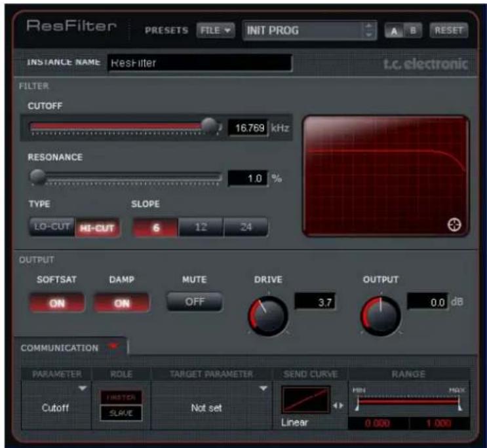Click the OUTPUT level knob

(x=380, y=316)
